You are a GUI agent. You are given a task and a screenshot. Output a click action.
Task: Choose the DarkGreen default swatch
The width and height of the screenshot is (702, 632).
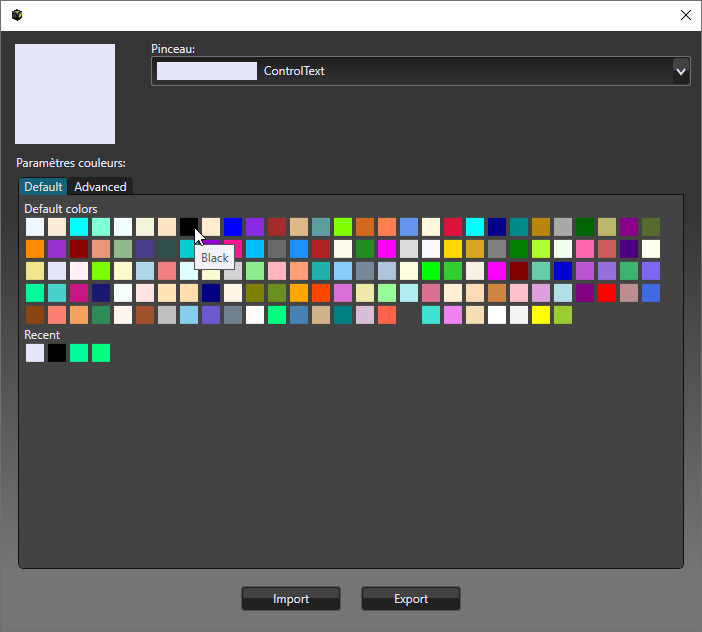[x=585, y=227]
